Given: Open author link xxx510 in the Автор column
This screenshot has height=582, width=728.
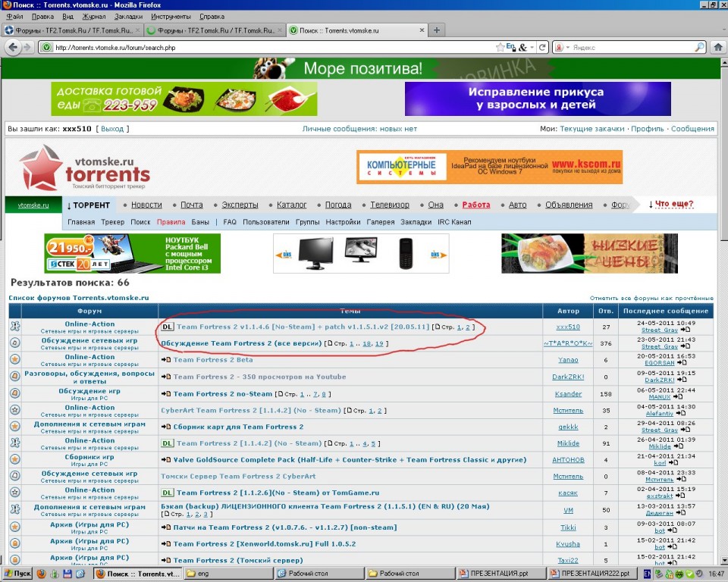Looking at the screenshot, I should click(x=568, y=327).
